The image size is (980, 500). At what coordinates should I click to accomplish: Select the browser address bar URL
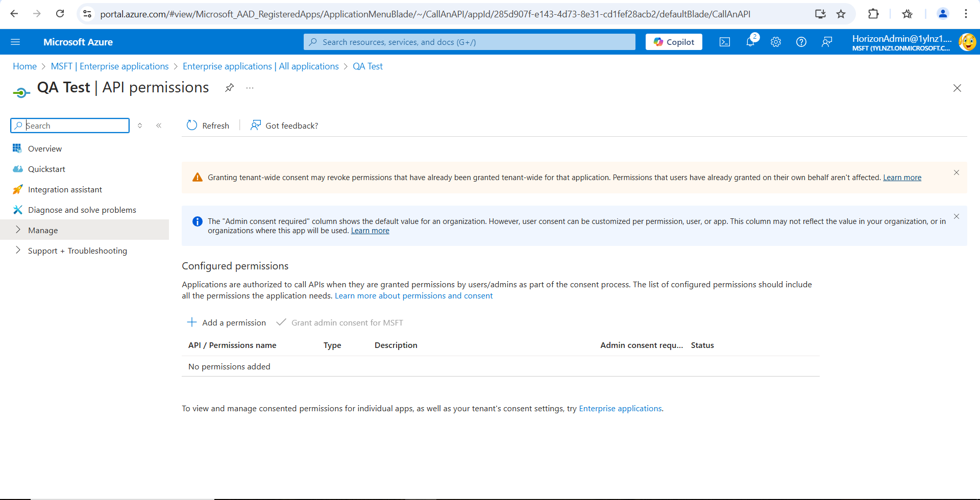[425, 14]
